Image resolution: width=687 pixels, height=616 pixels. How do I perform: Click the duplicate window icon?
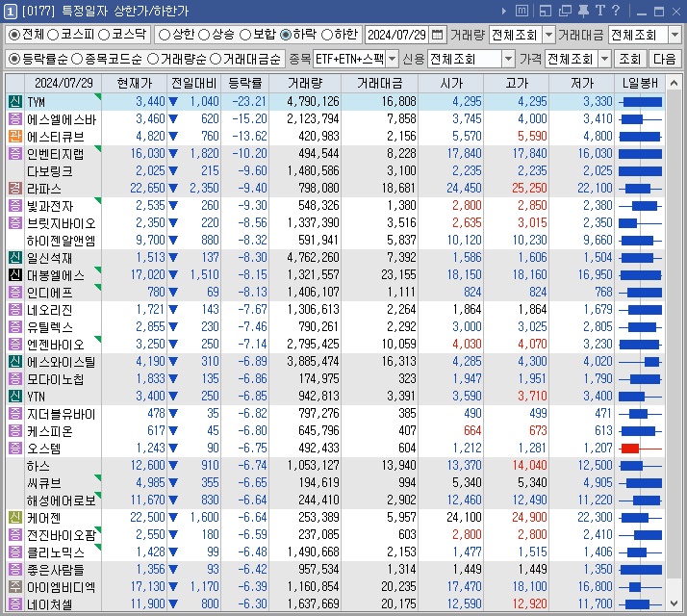tap(565, 11)
